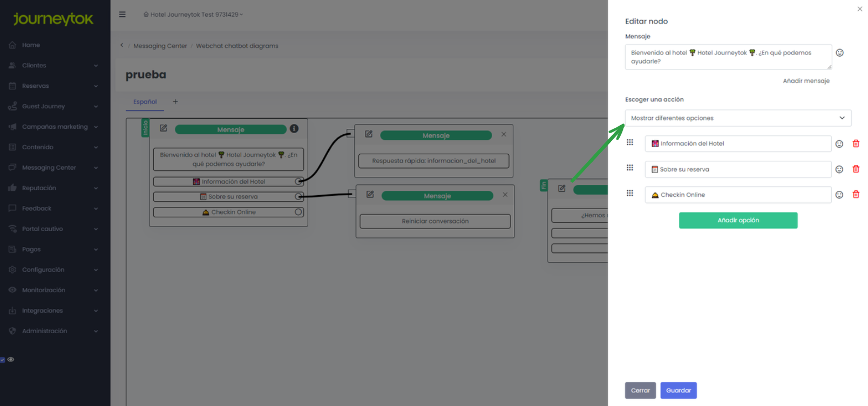Click the Añadir opción button
The height and width of the screenshot is (406, 868).
pyautogui.click(x=738, y=221)
